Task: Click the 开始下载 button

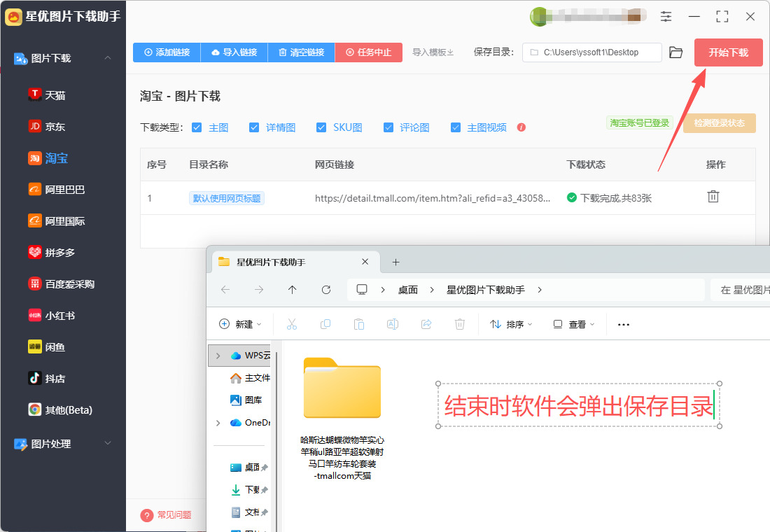Action: (728, 52)
